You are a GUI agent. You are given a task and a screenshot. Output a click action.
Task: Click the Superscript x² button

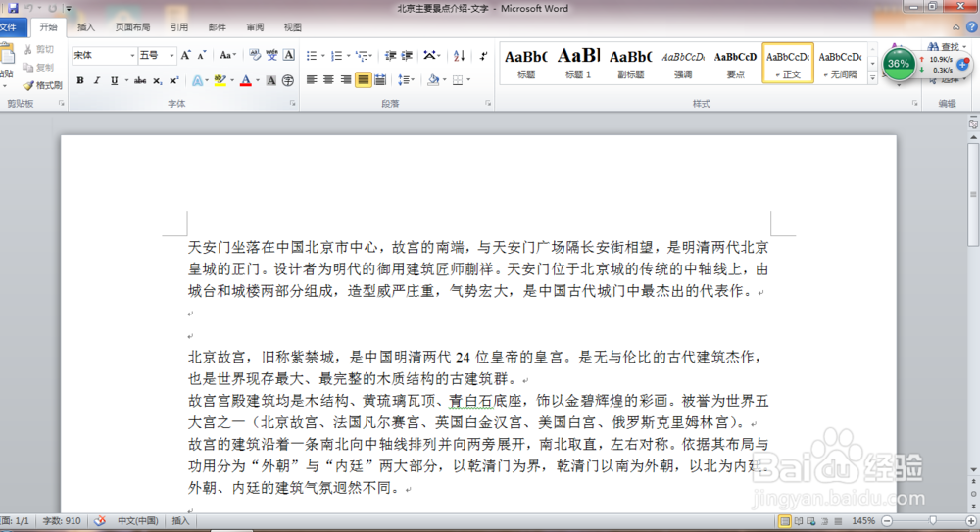pyautogui.click(x=174, y=80)
